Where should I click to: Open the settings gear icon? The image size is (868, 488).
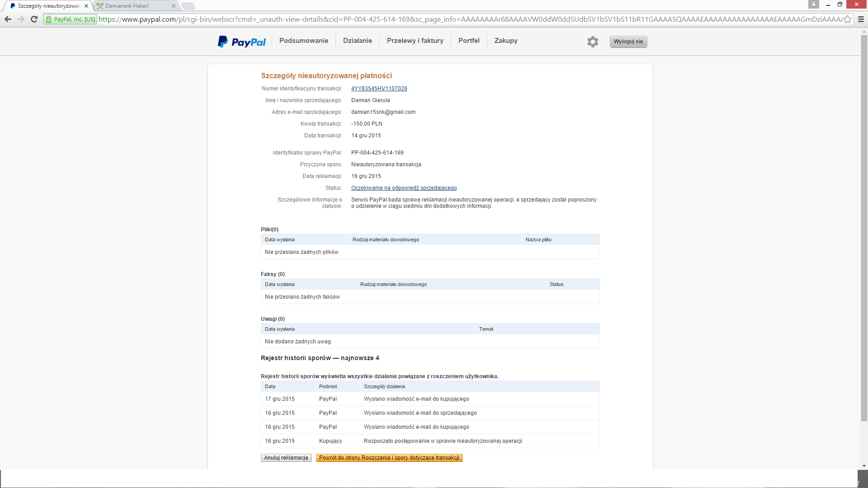pyautogui.click(x=593, y=42)
